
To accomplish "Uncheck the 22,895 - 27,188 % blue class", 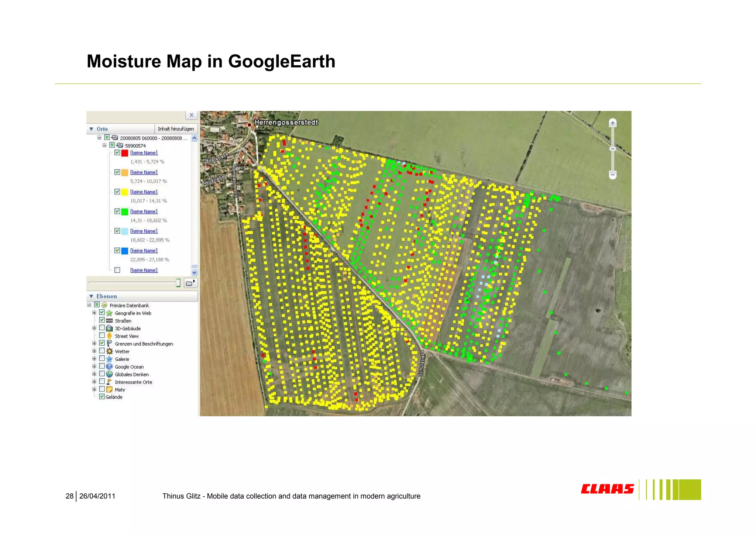I will [117, 250].
